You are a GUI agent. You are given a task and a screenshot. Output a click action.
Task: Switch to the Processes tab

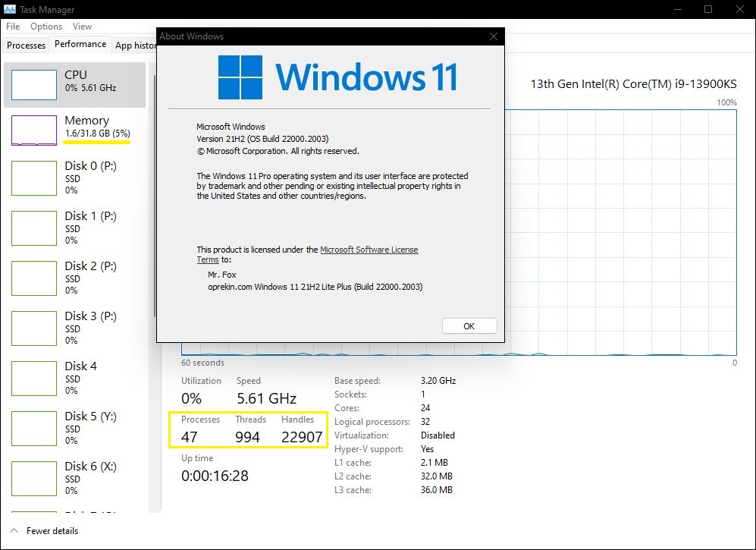tap(26, 46)
